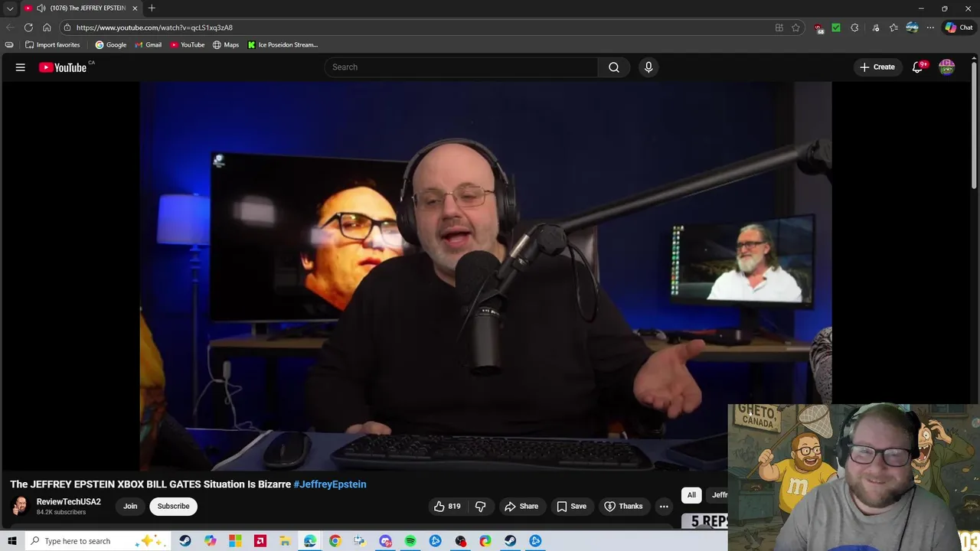The height and width of the screenshot is (551, 980).
Task: Close the Jeffrey Epstein YouTube tab
Action: (135, 8)
